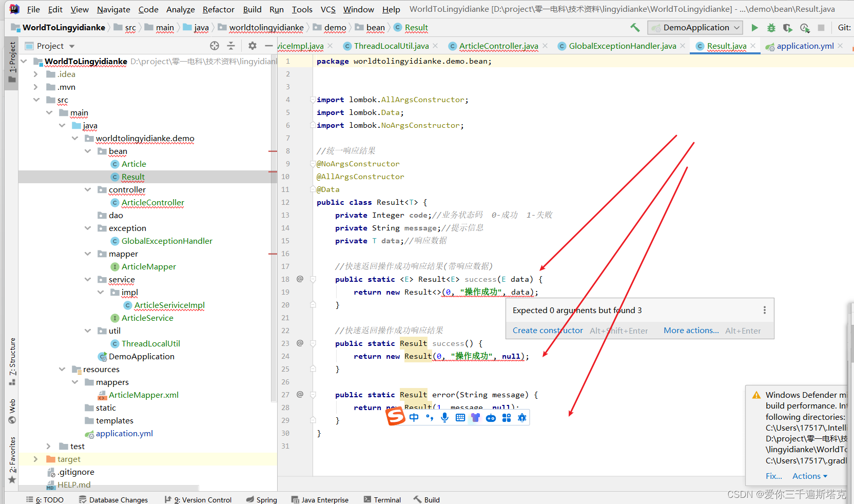
Task: Click the Database Changes status bar item
Action: pos(119,499)
